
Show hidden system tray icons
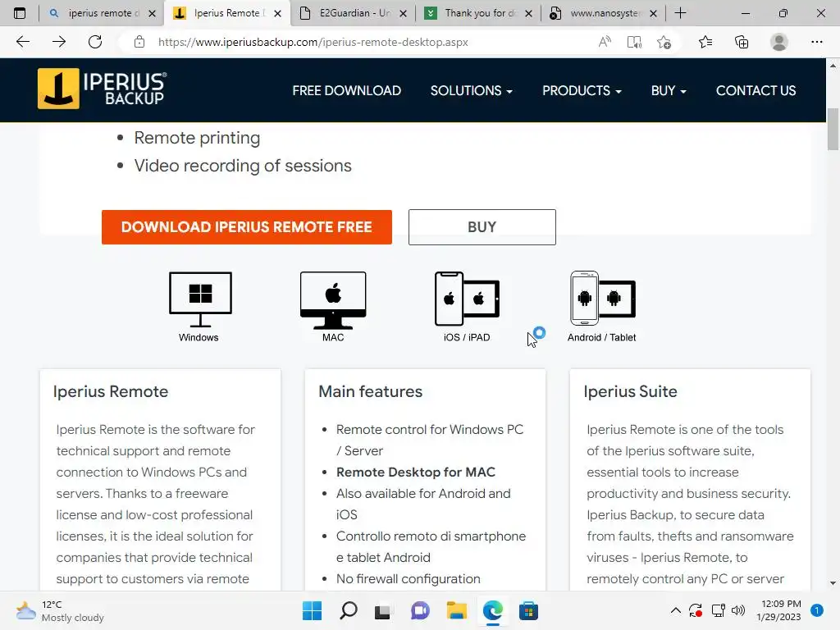[676, 610]
